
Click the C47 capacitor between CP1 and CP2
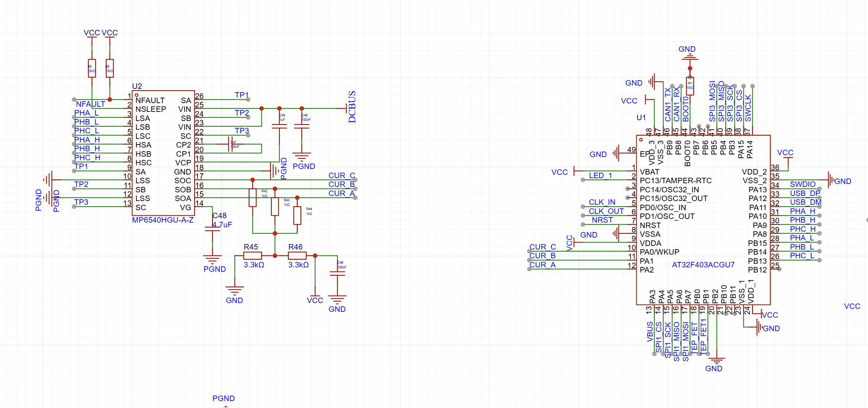click(x=230, y=144)
